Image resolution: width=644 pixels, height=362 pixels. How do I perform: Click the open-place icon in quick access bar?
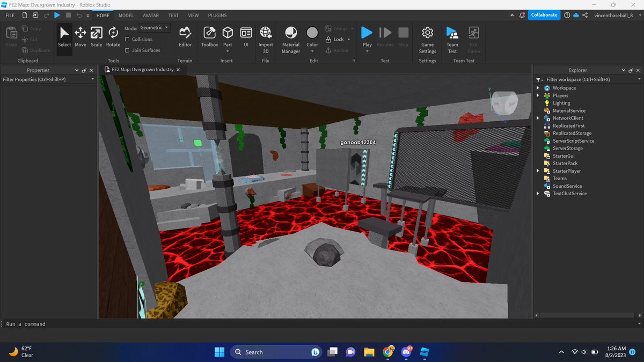tap(35, 16)
